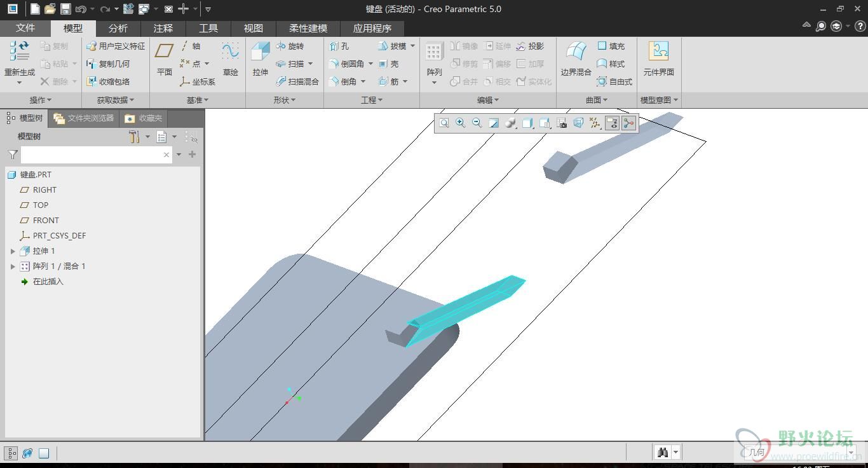Open the 操作 group dropdown

(41, 100)
